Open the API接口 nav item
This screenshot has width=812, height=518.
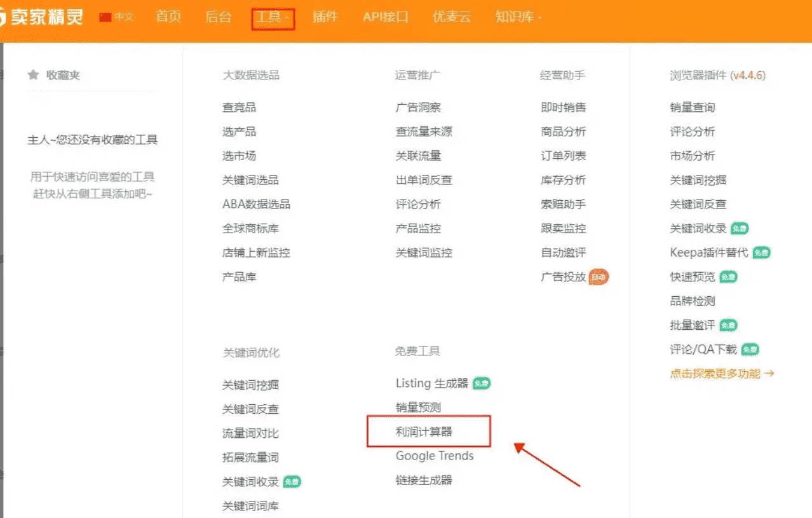coord(385,17)
